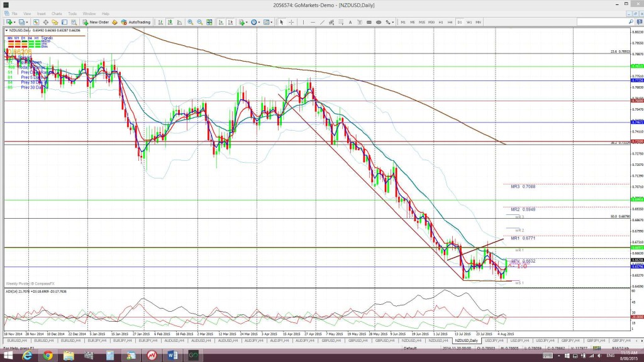Choose the Horizontal Line drawing tool

click(313, 22)
